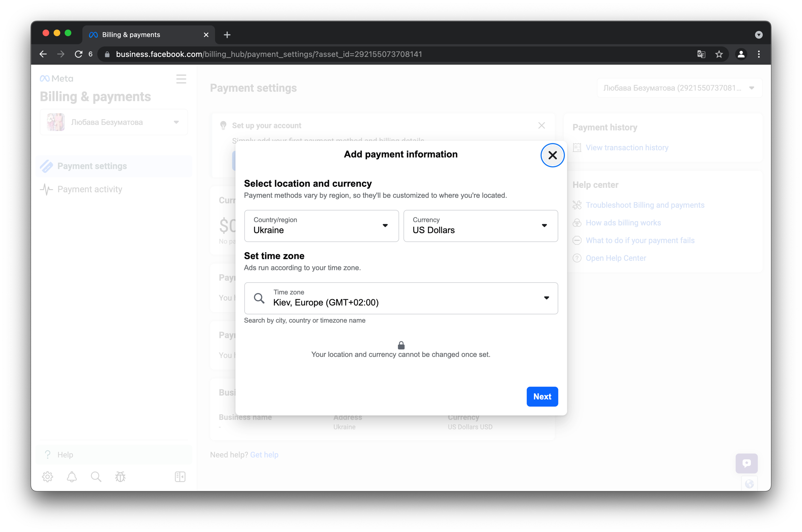
Task: Open the Country/region dropdown showing Ukraine
Action: coord(321,226)
